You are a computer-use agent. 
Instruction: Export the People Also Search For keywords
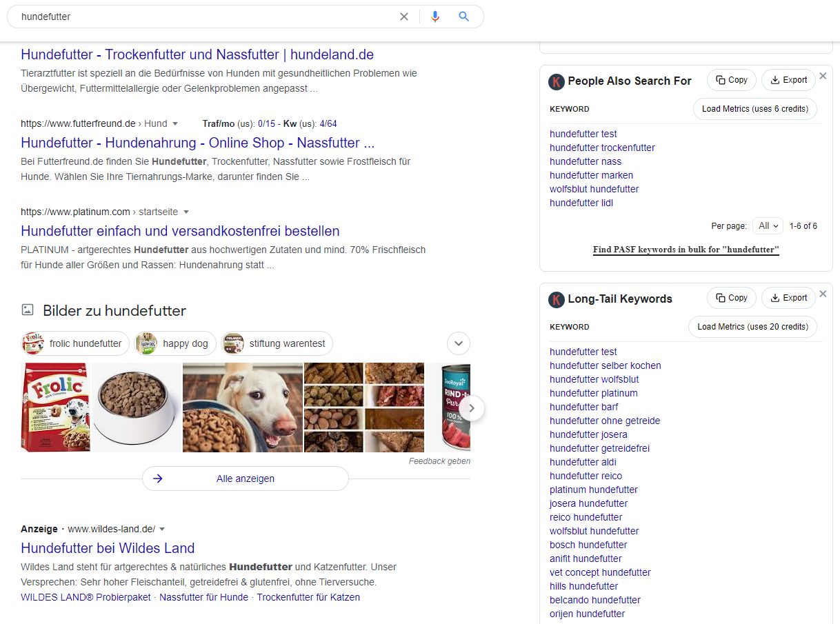pos(789,80)
